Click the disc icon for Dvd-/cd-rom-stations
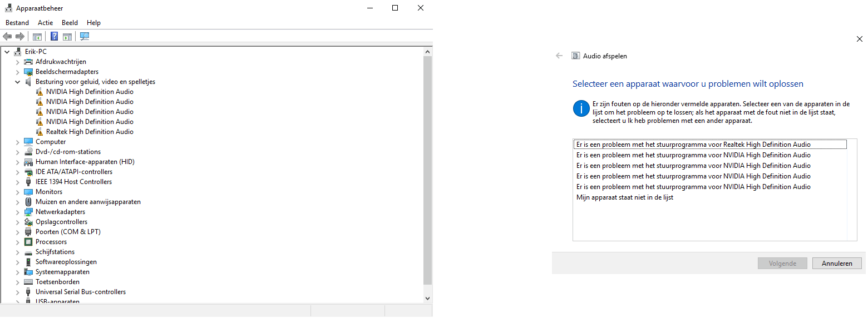The width and height of the screenshot is (868, 318). [28, 152]
